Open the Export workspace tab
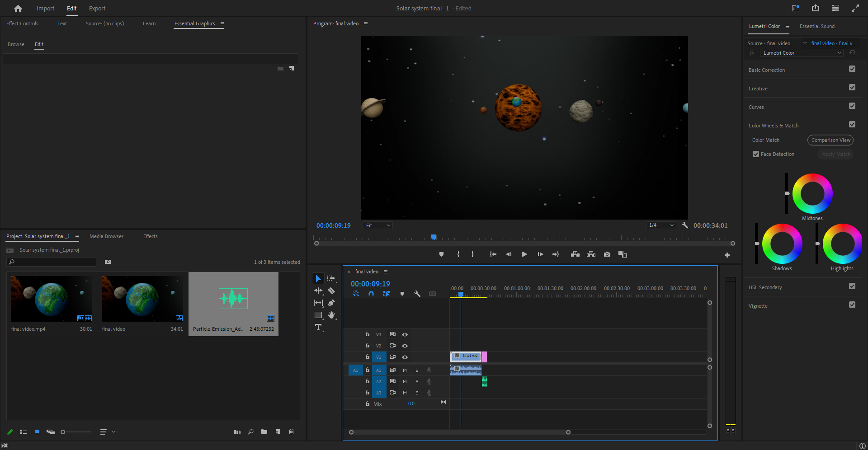This screenshot has height=450, width=868. pyautogui.click(x=97, y=9)
